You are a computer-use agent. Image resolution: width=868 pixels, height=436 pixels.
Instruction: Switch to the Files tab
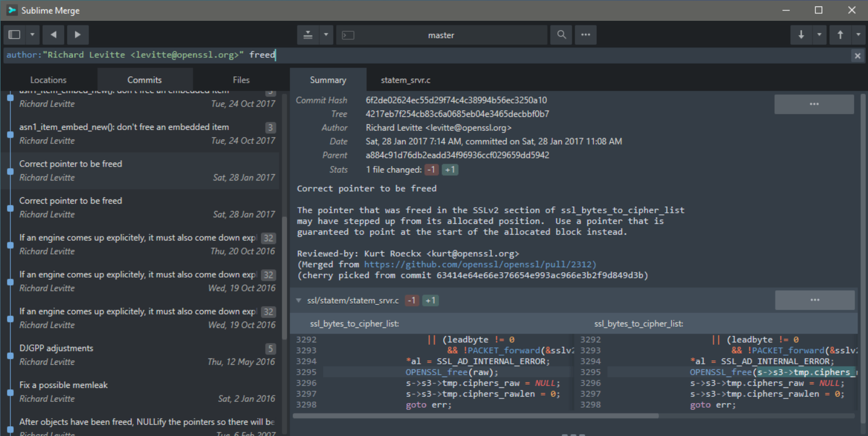click(241, 80)
